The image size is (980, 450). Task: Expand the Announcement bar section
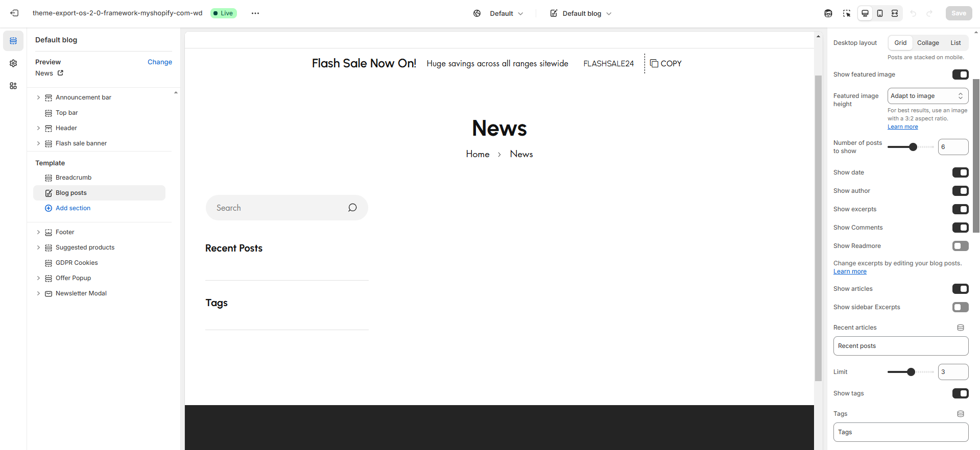38,97
